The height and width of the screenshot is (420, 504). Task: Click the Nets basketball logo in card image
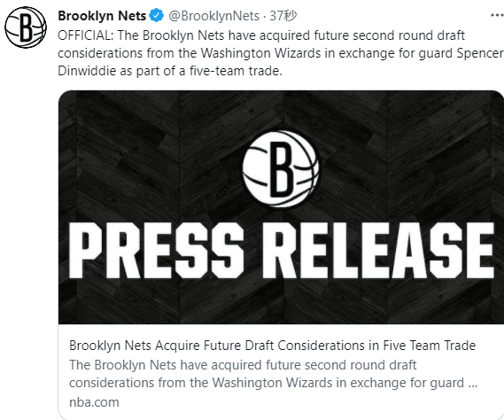(x=281, y=169)
